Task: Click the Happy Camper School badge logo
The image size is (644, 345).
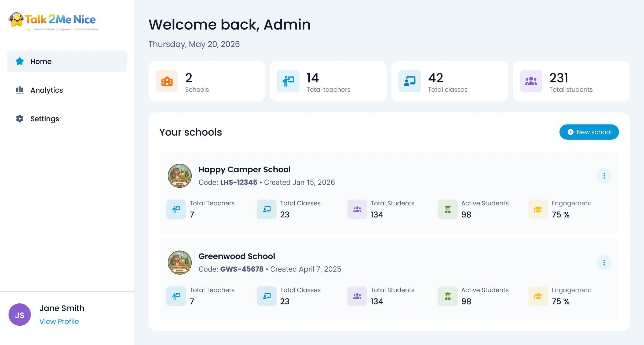Action: [180, 176]
